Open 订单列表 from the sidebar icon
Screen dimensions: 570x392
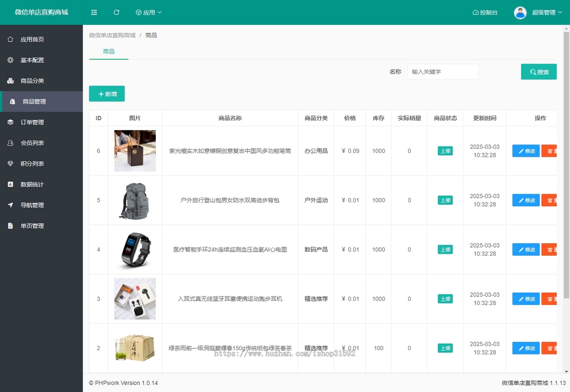coord(10,122)
